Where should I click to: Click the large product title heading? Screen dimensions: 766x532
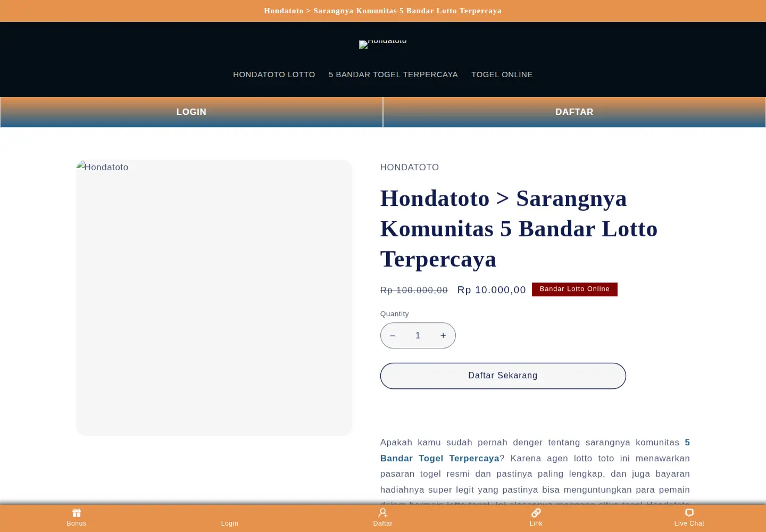click(x=519, y=229)
